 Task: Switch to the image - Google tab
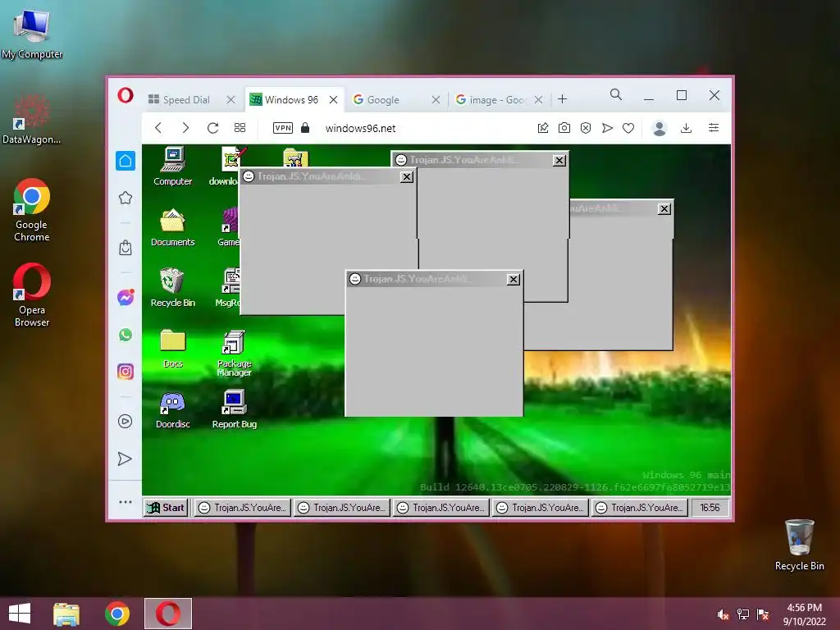coord(491,99)
